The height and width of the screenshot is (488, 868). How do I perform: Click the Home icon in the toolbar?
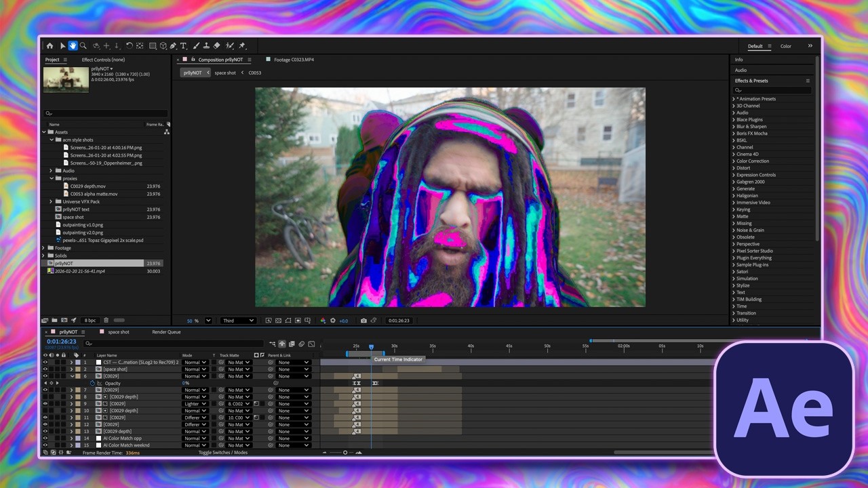click(50, 45)
